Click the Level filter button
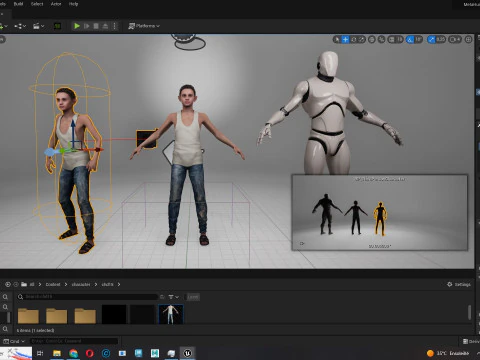 tap(193, 297)
